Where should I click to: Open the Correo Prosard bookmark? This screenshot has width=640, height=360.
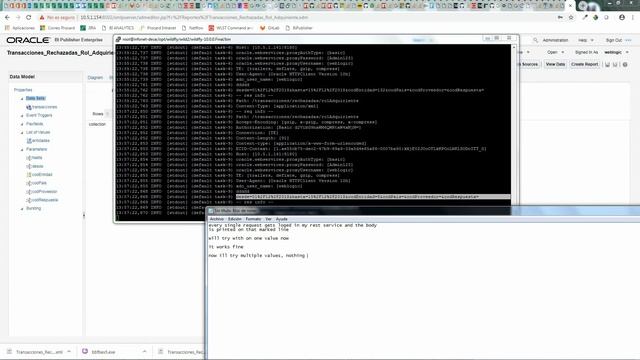[x=57, y=28]
